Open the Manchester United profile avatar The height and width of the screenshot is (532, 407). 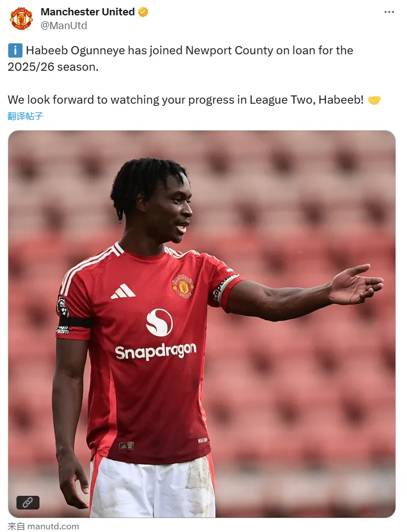(x=21, y=19)
